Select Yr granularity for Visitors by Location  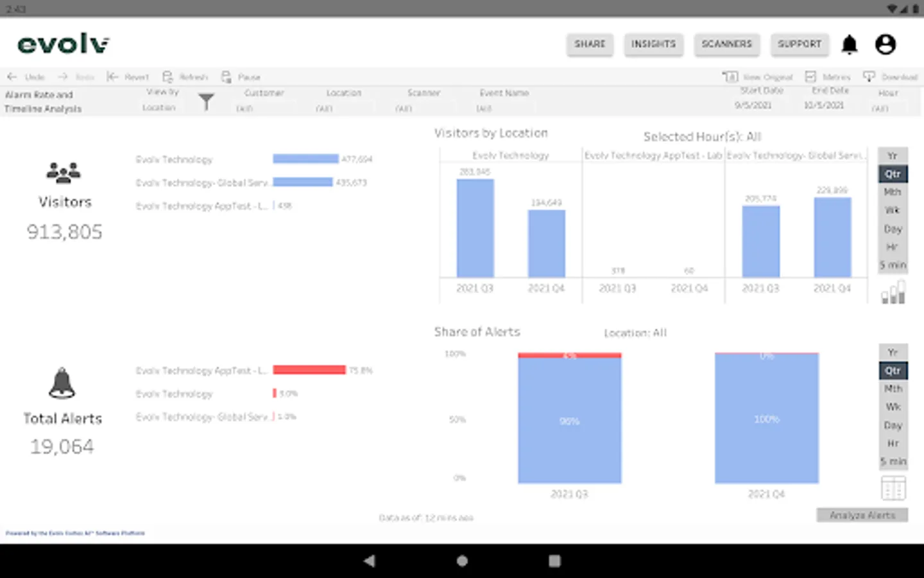(893, 156)
